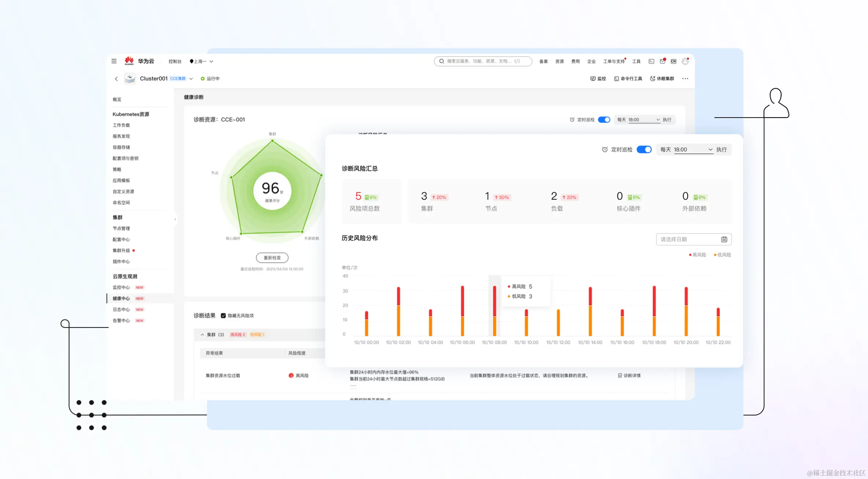Image resolution: width=868 pixels, height=479 pixels.
Task: Open the cloud shell terminal icon
Action: pyautogui.click(x=651, y=61)
